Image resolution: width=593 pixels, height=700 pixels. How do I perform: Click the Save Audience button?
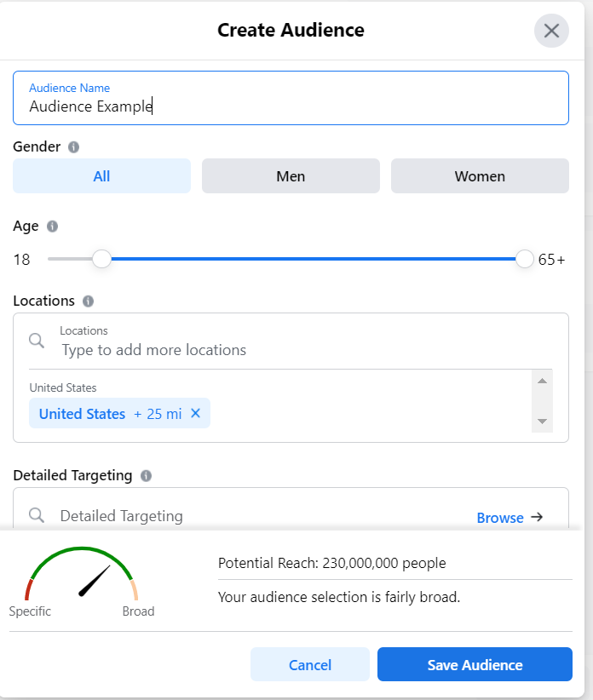(475, 664)
